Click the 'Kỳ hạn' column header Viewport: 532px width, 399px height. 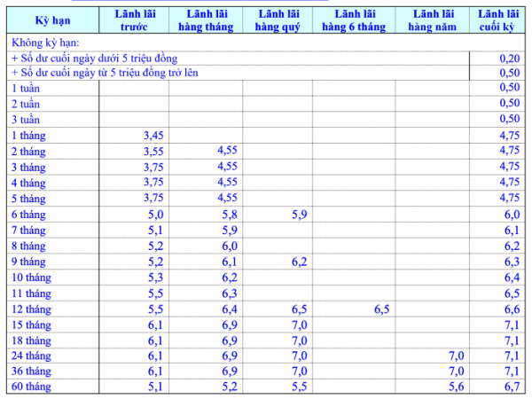(x=52, y=20)
